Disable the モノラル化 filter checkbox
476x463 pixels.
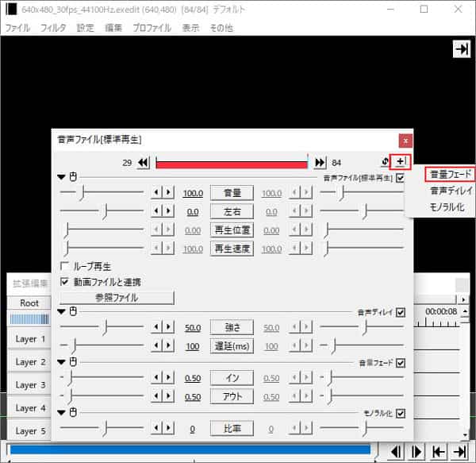(401, 413)
